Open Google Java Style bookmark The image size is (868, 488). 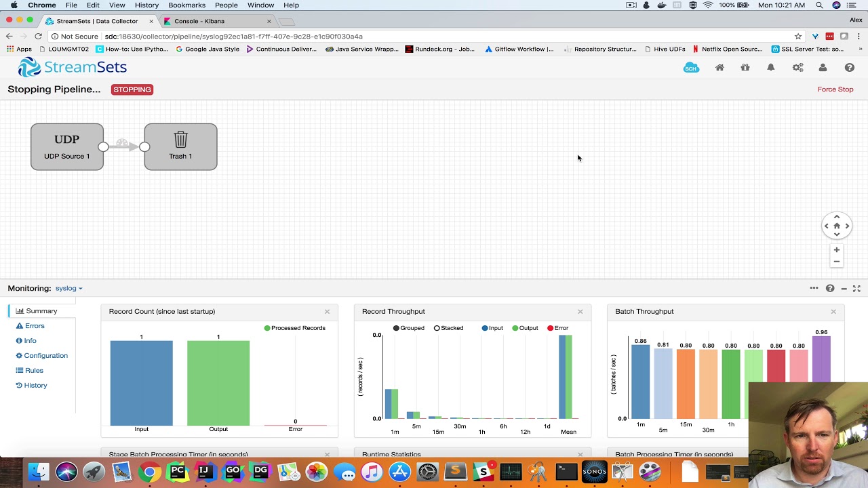[208, 49]
